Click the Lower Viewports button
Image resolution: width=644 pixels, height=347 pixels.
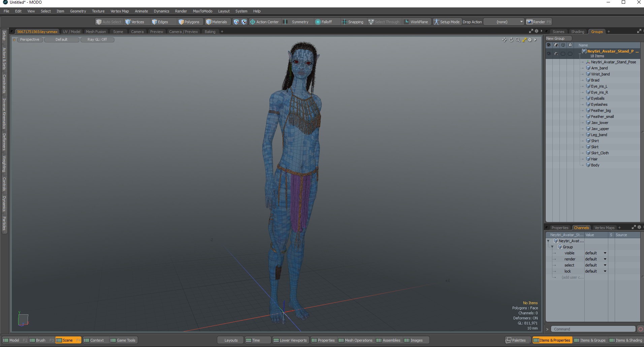(x=290, y=340)
